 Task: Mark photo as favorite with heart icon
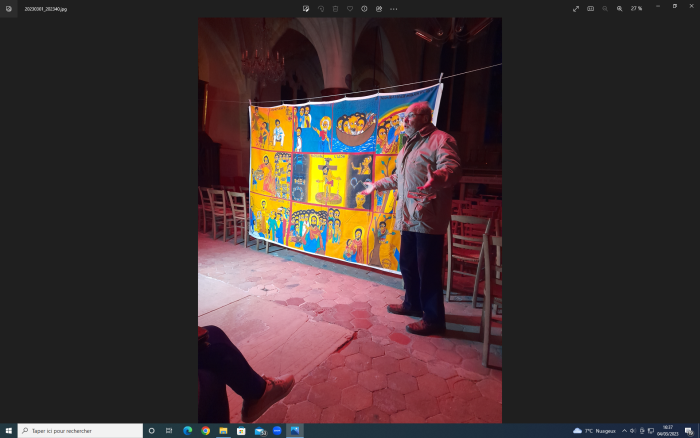350,8
